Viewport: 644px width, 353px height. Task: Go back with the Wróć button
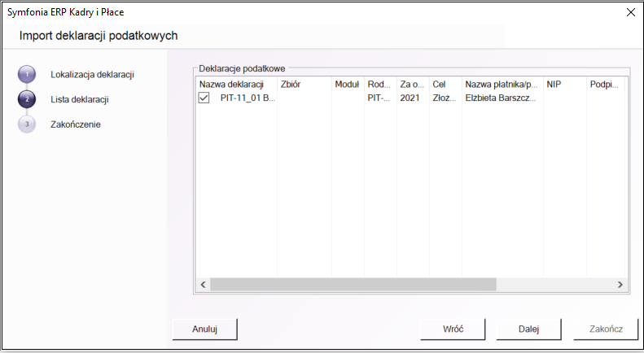pos(453,329)
